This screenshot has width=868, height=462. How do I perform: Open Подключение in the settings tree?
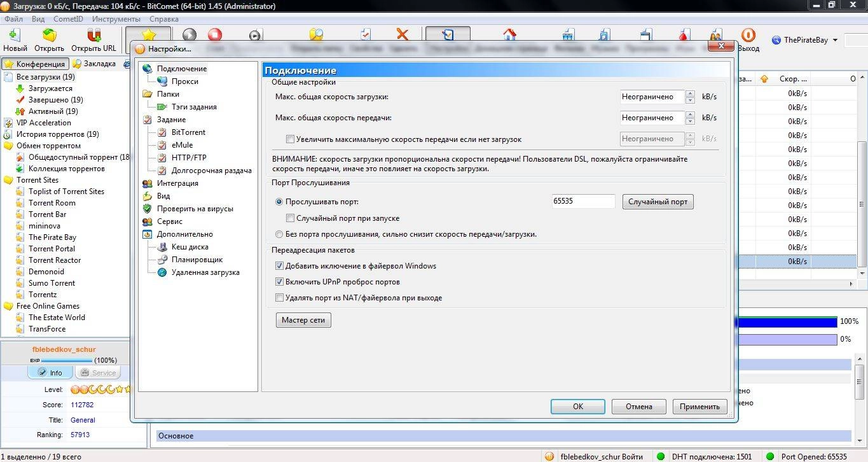click(181, 69)
